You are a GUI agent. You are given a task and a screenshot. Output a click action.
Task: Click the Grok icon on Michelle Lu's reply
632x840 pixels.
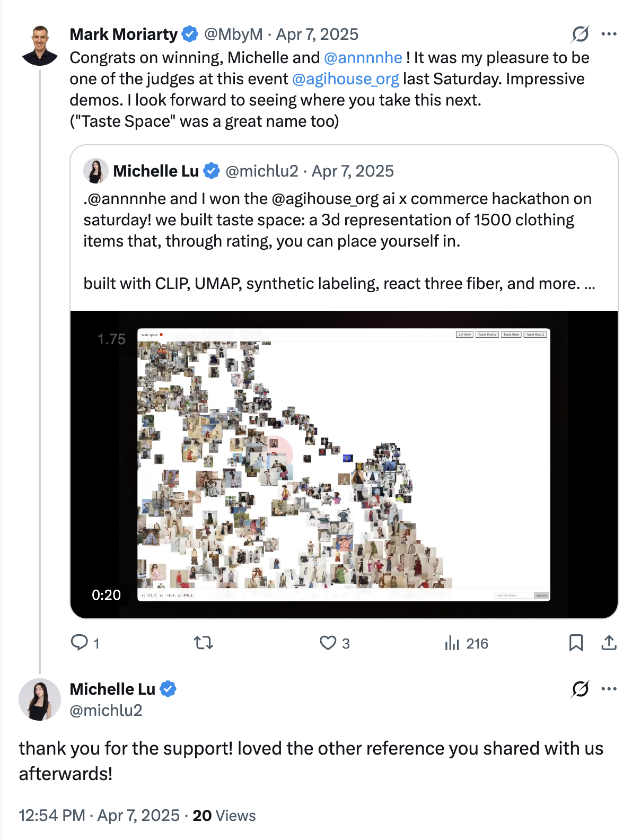coord(580,689)
